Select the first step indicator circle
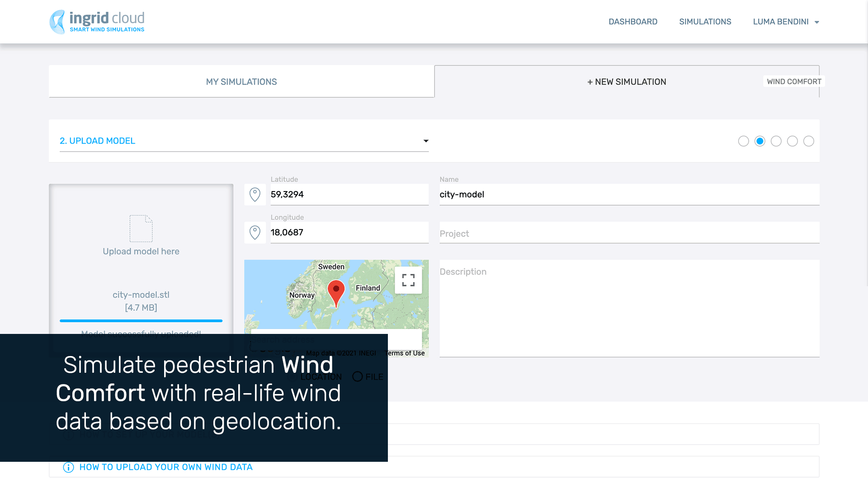This screenshot has width=868, height=488. pyautogui.click(x=744, y=141)
